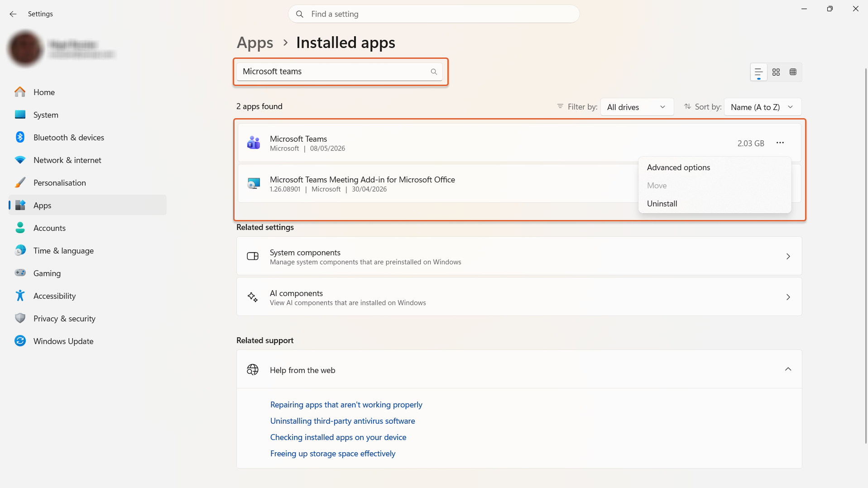The height and width of the screenshot is (488, 868).
Task: Open Checking installed apps on your device
Action: [x=338, y=437]
